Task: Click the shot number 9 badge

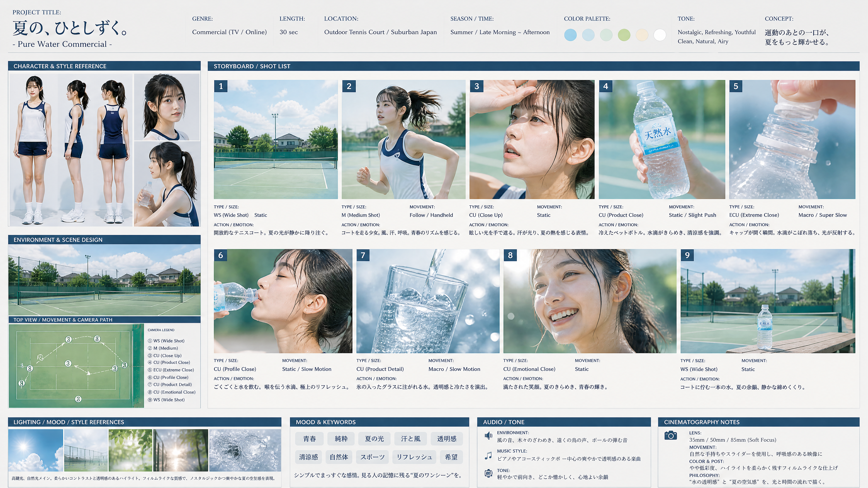Action: [x=687, y=255]
